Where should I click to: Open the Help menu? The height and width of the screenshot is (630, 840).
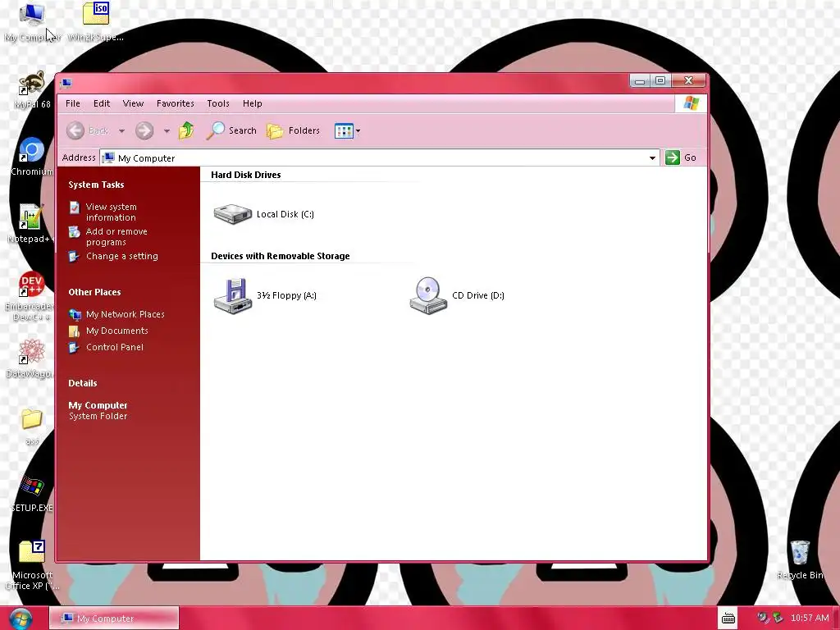[x=253, y=103]
